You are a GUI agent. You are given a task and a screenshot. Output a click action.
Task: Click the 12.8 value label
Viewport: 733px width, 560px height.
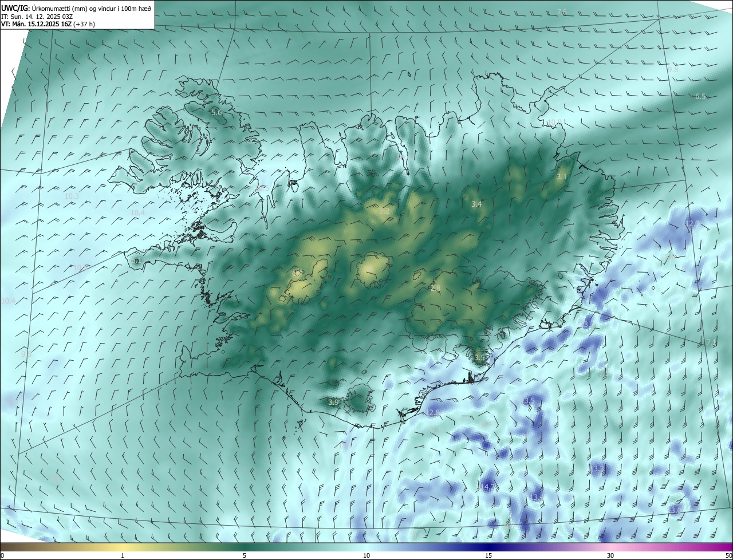[x=434, y=412]
